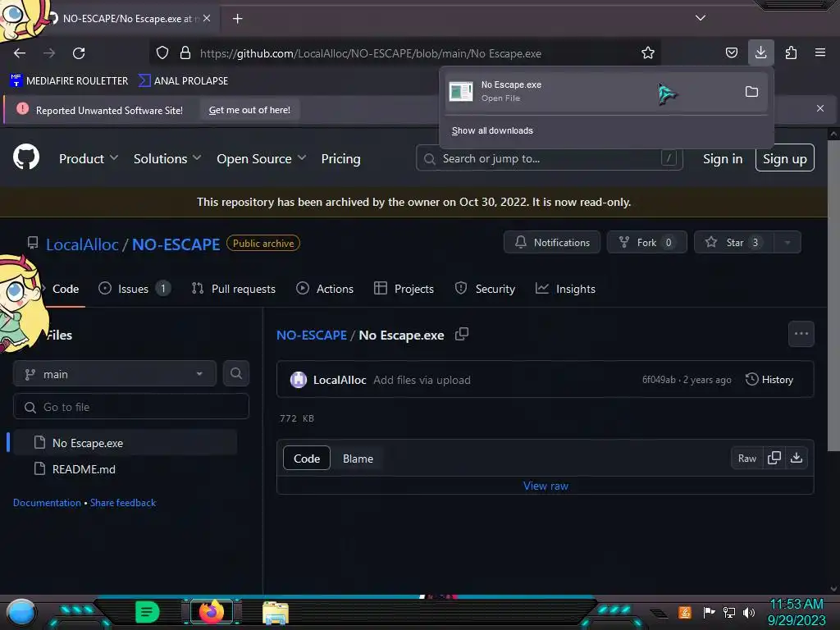The height and width of the screenshot is (630, 840).
Task: Open the Share feedback link
Action: tap(123, 503)
